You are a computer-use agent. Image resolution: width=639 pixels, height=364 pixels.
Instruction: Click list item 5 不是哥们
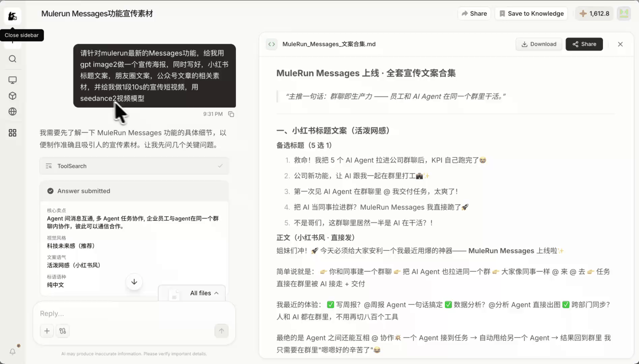tap(364, 223)
